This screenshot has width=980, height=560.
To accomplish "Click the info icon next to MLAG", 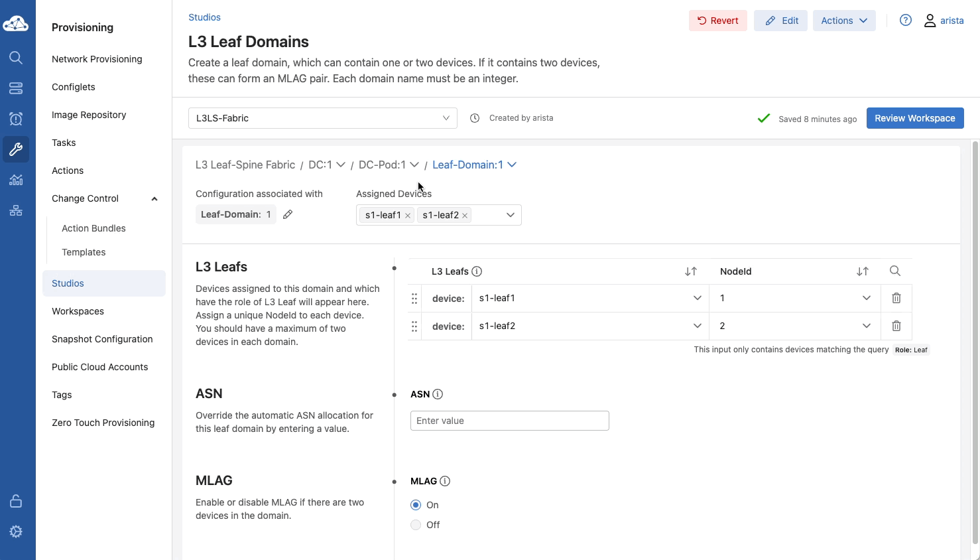I will coord(445,481).
